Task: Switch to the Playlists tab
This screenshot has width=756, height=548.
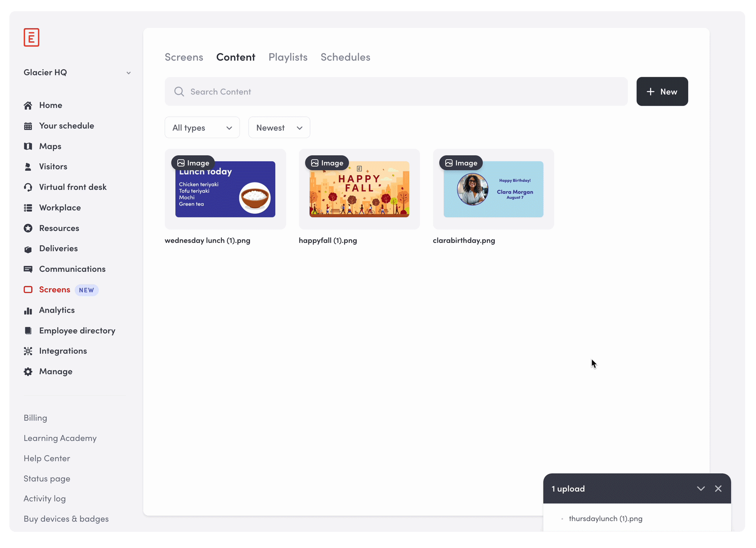Action: pos(288,57)
